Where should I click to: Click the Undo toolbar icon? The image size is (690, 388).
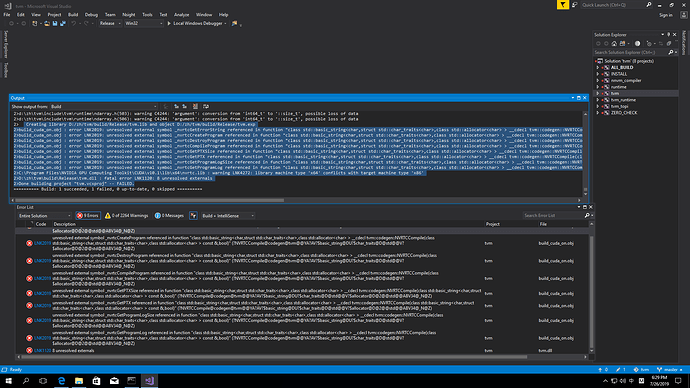tap(73, 23)
